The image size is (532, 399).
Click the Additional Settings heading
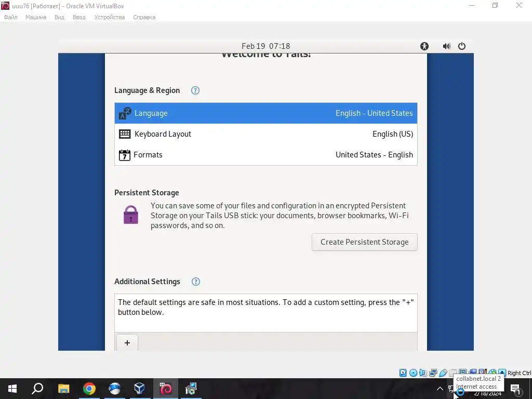pyautogui.click(x=147, y=282)
